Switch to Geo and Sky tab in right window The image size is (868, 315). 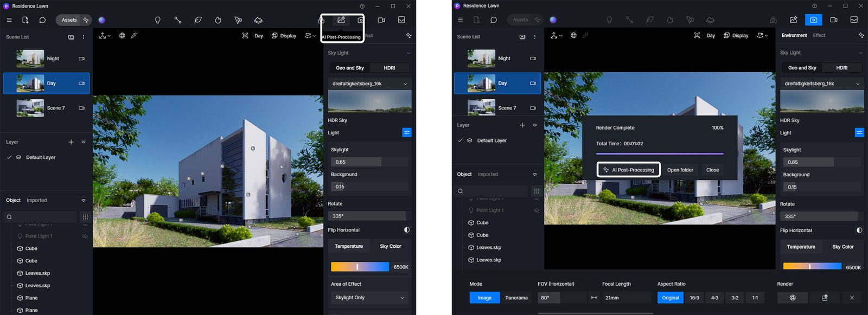tap(802, 68)
